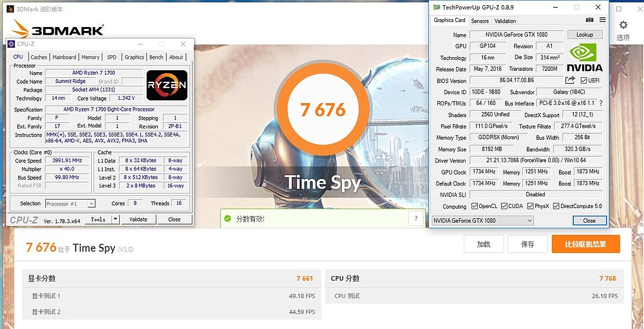
Task: Switch to CPU-Z Graphics tab
Action: coord(135,57)
